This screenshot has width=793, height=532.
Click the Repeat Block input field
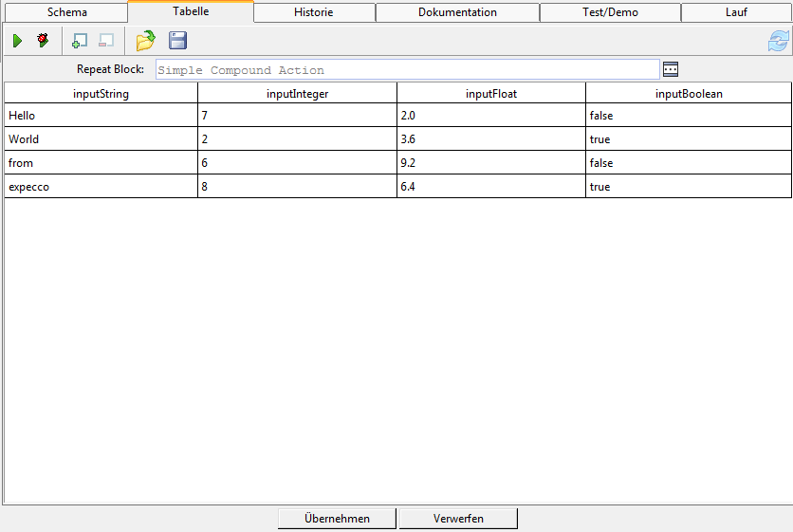click(407, 70)
